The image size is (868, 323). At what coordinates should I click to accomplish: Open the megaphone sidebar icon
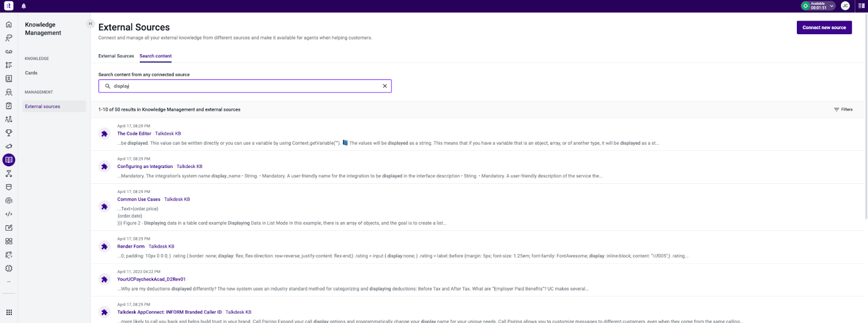(x=9, y=146)
